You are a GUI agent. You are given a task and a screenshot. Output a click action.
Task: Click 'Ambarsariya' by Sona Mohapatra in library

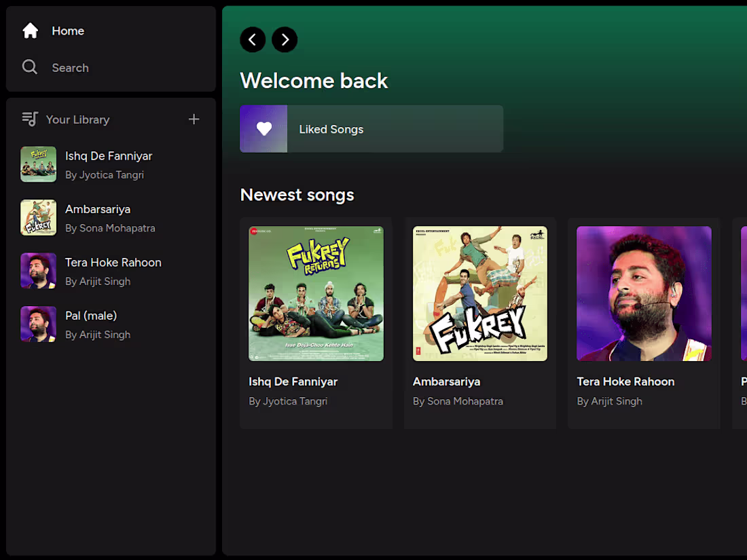[97, 209]
